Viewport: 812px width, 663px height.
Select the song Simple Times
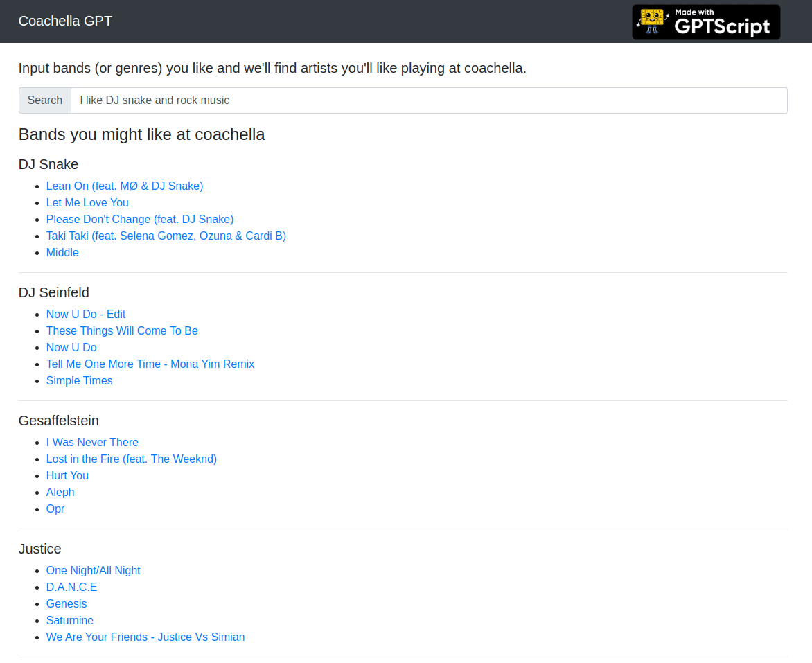pyautogui.click(x=79, y=380)
